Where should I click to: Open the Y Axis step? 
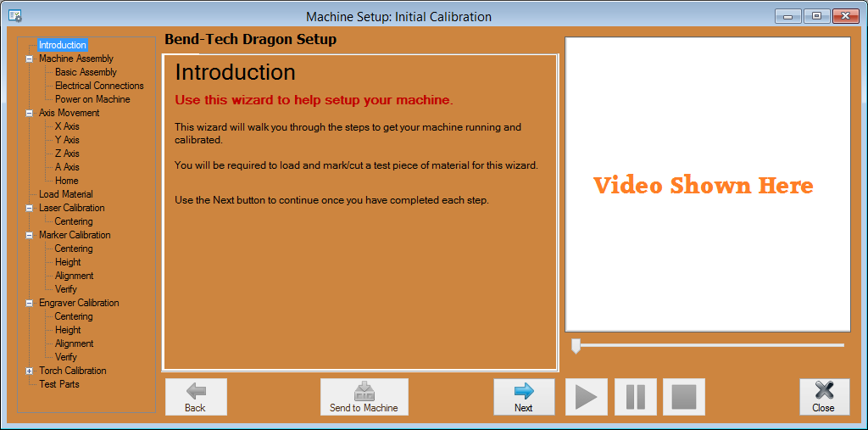click(67, 140)
